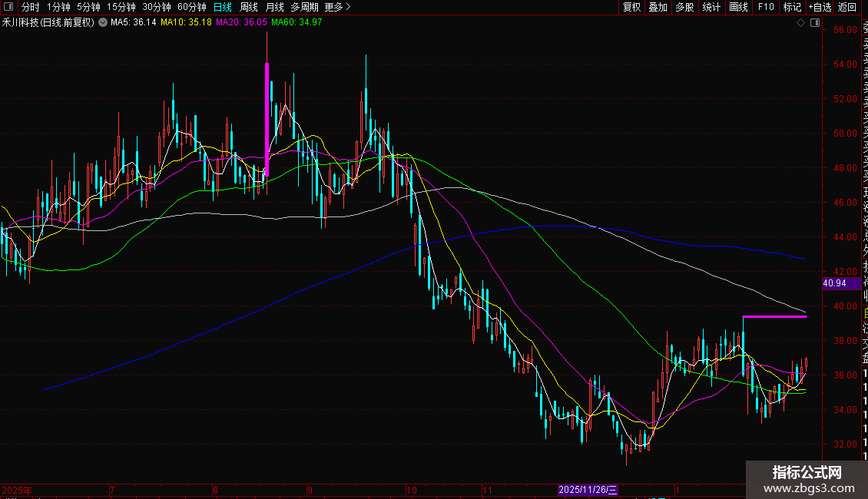This screenshot has width=868, height=499.
Task: Click the MA10: 35.18 indicator label
Action: coord(186,22)
